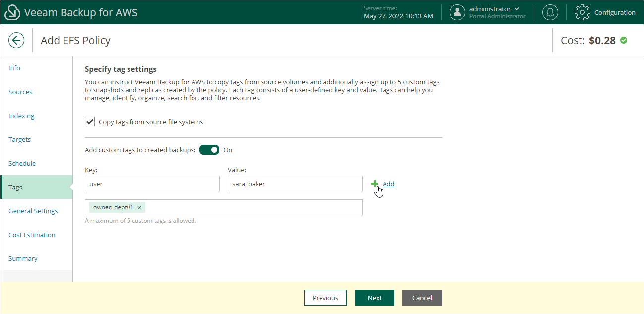The width and height of the screenshot is (644, 314).
Task: Focus the Key input field
Action: 152,184
